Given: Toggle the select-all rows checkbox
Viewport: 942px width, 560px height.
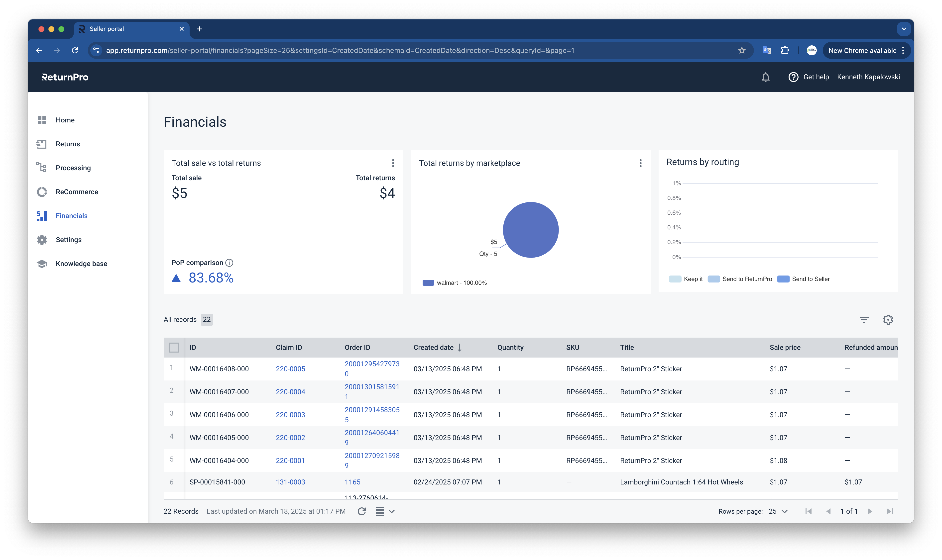Looking at the screenshot, I should (x=173, y=348).
